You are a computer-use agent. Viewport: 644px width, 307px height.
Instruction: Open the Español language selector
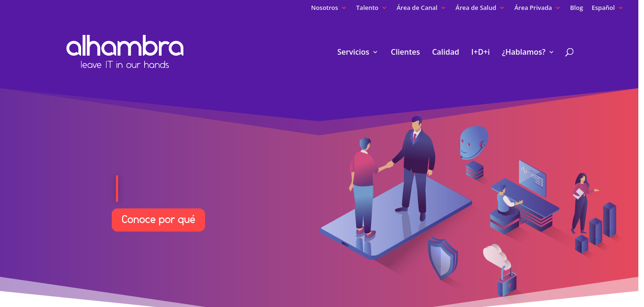click(x=607, y=8)
